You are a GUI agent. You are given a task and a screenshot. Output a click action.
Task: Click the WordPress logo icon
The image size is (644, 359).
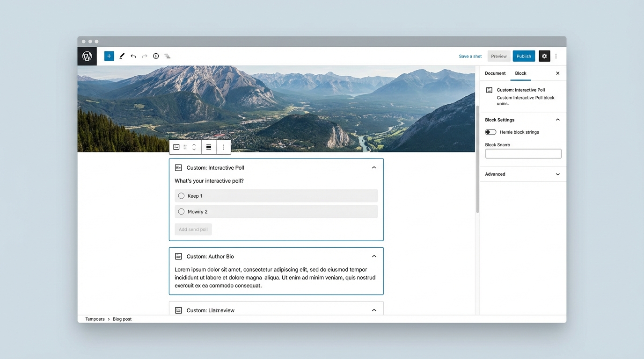(x=87, y=56)
